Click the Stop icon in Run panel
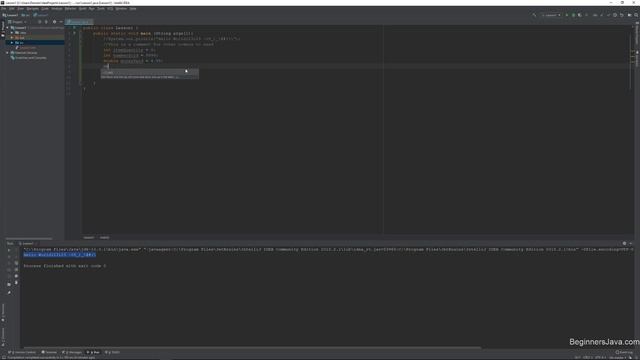Viewport: 640px width, 360px height. pos(9,257)
